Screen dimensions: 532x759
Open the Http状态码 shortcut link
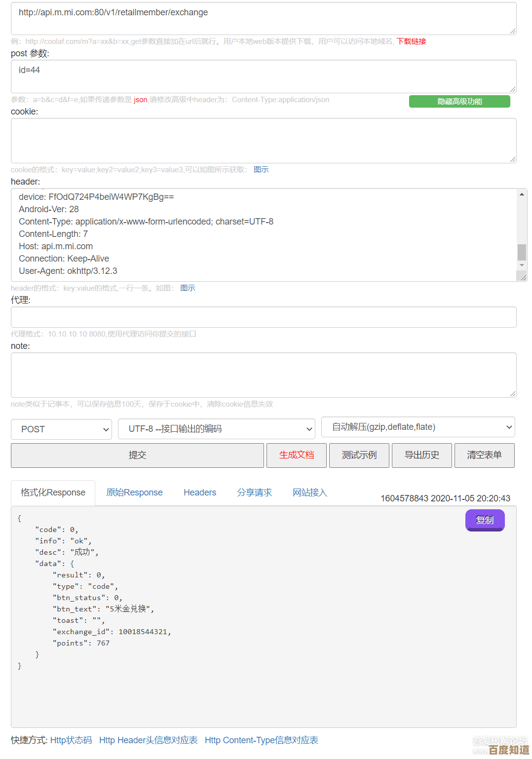point(71,740)
